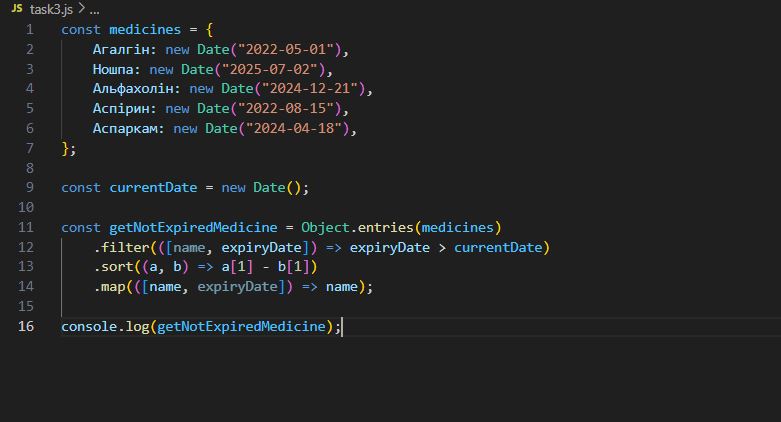This screenshot has height=422, width=781.
Task: Place cursor on the medicines variable declaration
Action: pos(145,30)
